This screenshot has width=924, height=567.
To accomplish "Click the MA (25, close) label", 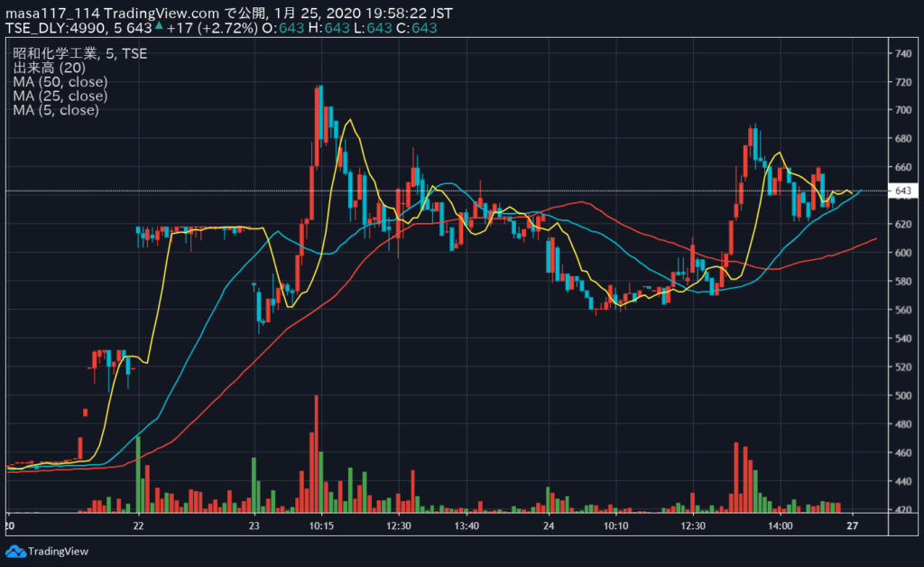I will [60, 96].
